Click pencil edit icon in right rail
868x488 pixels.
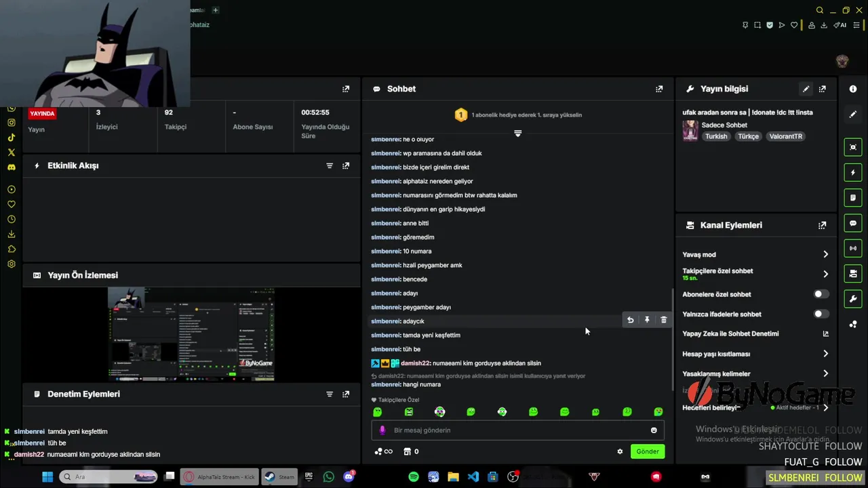pos(853,114)
